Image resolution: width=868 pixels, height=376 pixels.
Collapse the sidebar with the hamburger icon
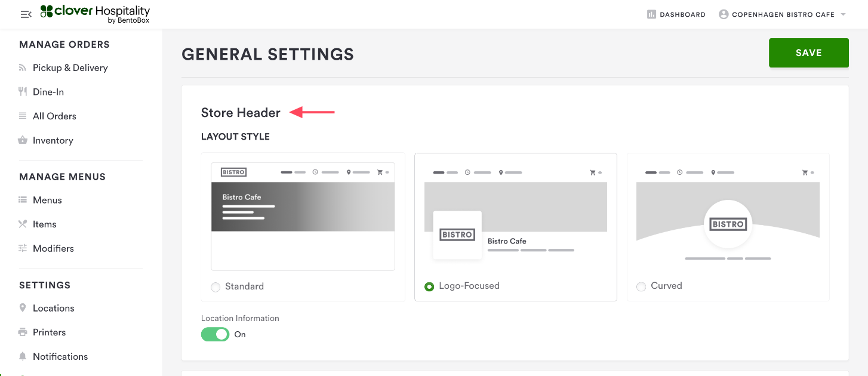(26, 14)
